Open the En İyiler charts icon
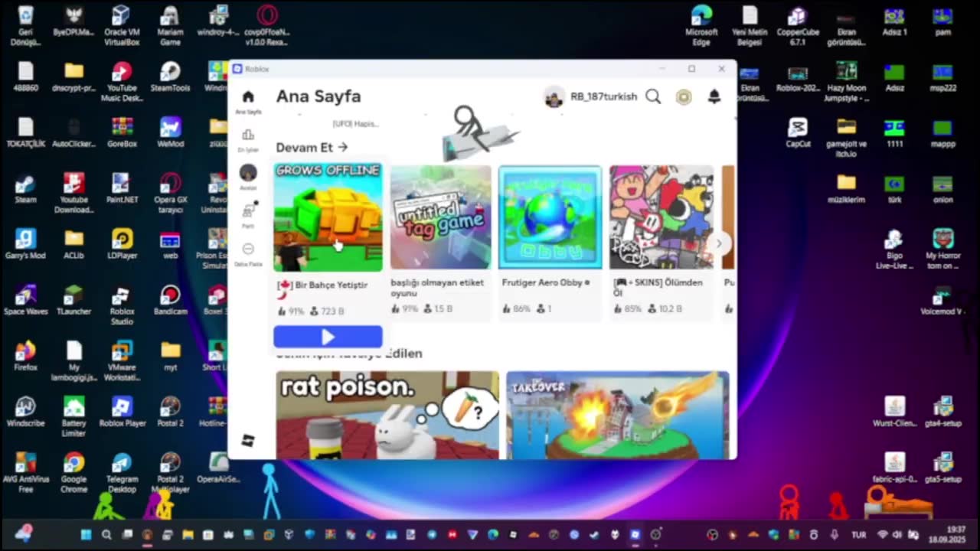 click(x=248, y=135)
